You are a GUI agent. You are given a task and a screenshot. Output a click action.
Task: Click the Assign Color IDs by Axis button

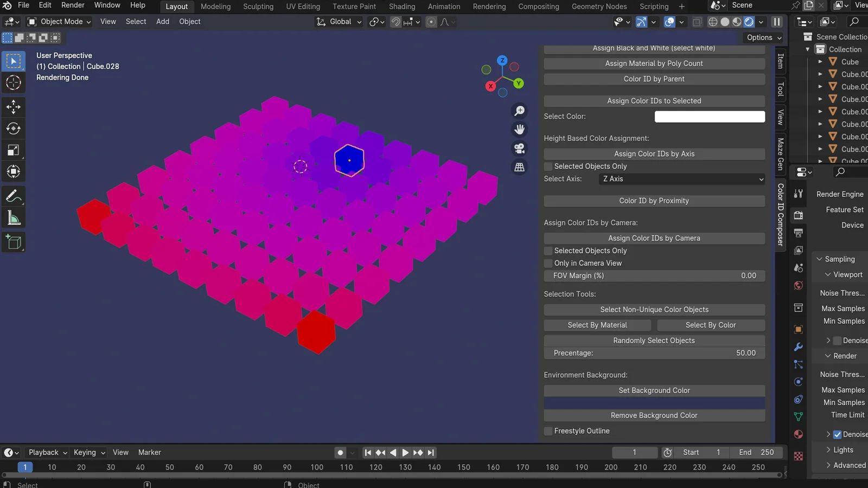click(654, 153)
